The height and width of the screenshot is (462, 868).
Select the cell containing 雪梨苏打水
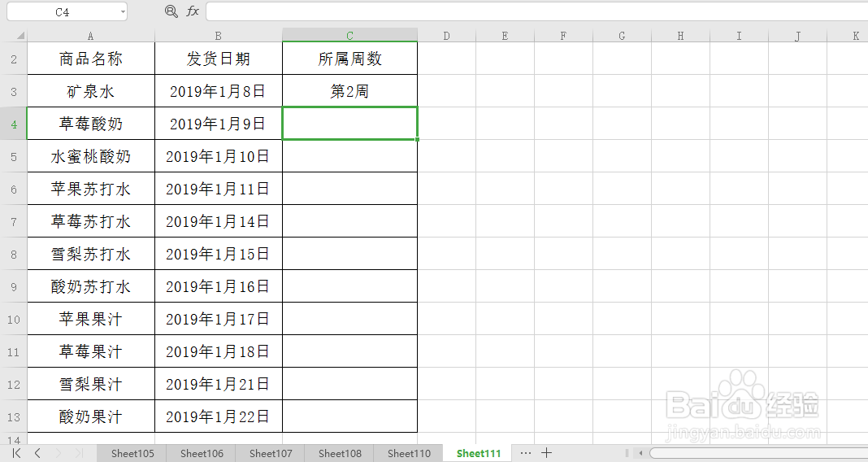[x=91, y=254]
